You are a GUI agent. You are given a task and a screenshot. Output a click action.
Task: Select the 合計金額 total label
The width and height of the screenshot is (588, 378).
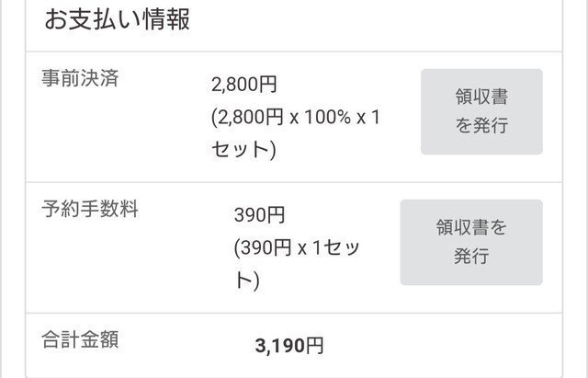(x=81, y=338)
